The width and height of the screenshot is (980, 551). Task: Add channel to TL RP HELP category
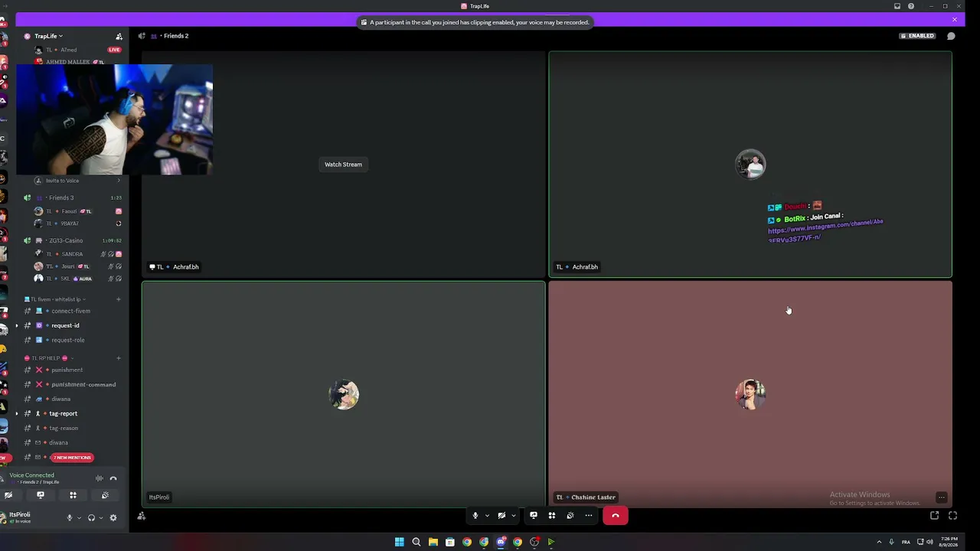[x=119, y=358]
